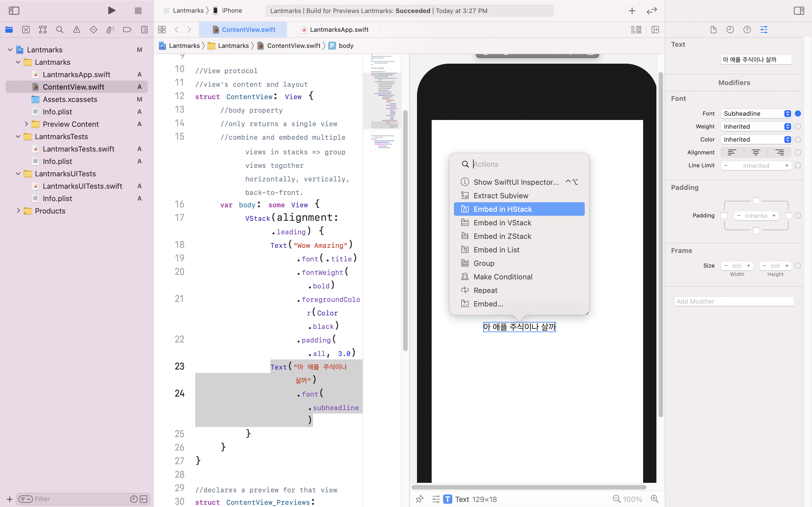
Task: Click the Add Modifier field
Action: pyautogui.click(x=734, y=301)
